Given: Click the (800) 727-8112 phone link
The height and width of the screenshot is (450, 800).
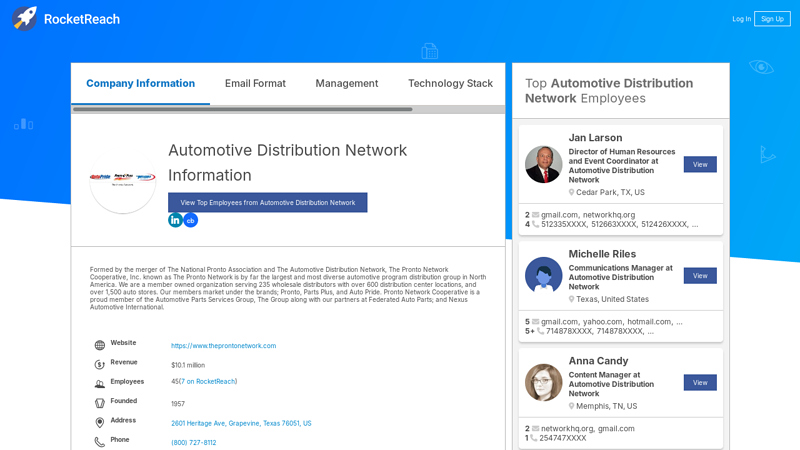Looking at the screenshot, I should (x=193, y=443).
